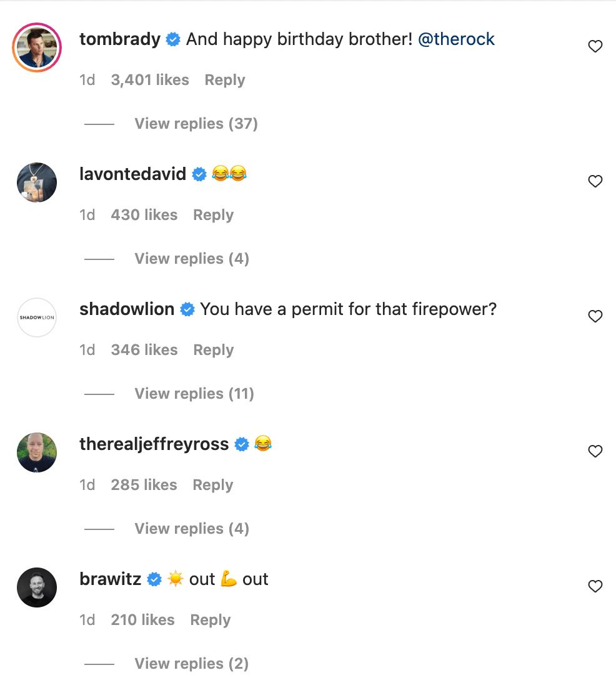Expand tombrady's 37 replies
Image resolution: width=616 pixels, height=695 pixels.
(x=196, y=124)
